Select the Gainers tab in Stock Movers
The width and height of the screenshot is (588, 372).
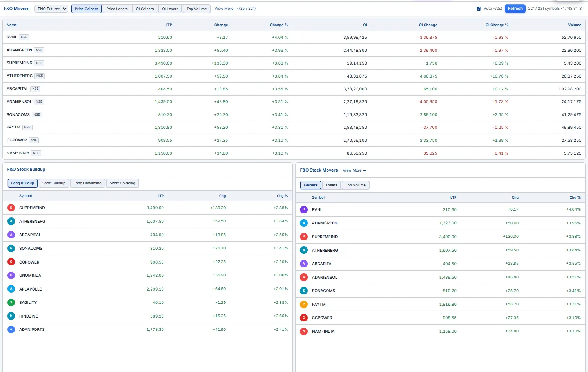(310, 185)
